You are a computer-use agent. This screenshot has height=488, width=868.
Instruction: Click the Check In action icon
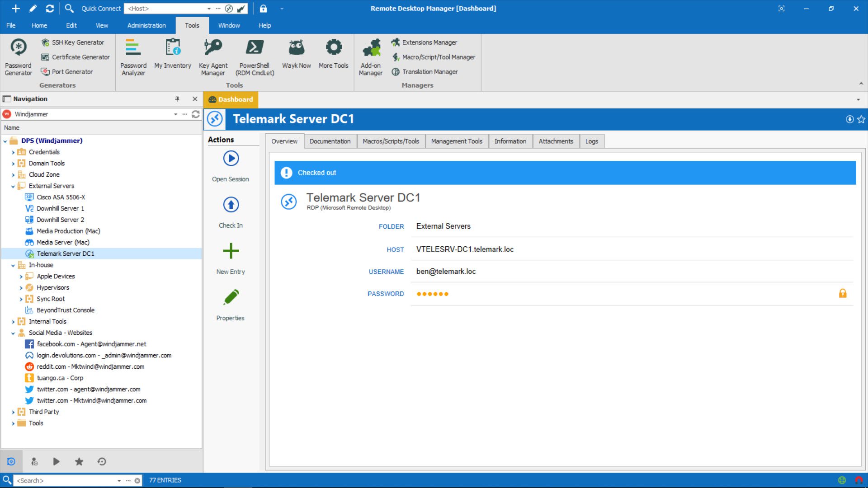pyautogui.click(x=230, y=204)
